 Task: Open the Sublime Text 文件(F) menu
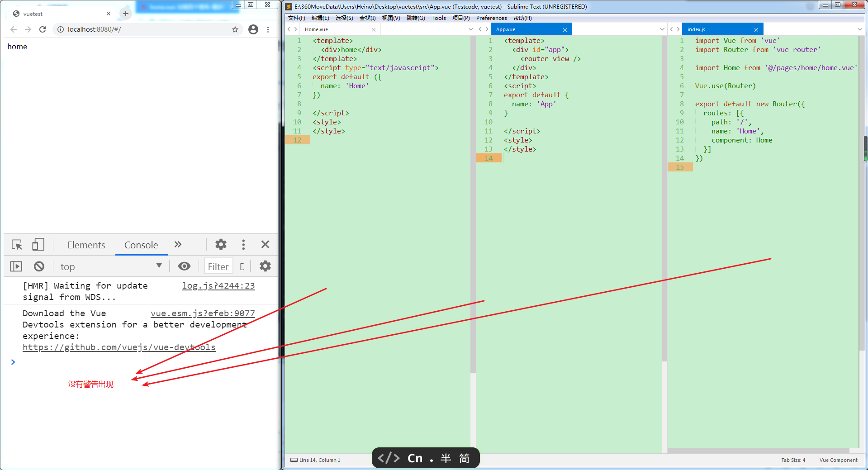[x=296, y=18]
